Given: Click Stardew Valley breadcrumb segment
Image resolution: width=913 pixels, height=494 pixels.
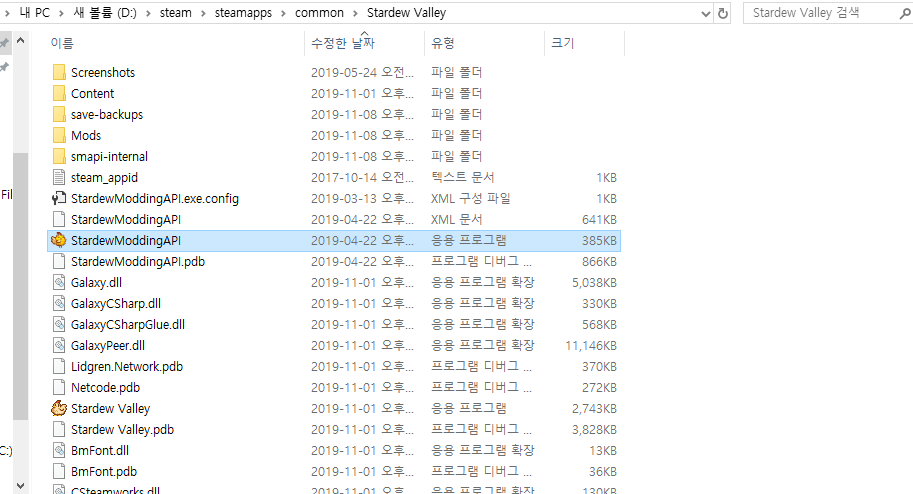Looking at the screenshot, I should (406, 13).
